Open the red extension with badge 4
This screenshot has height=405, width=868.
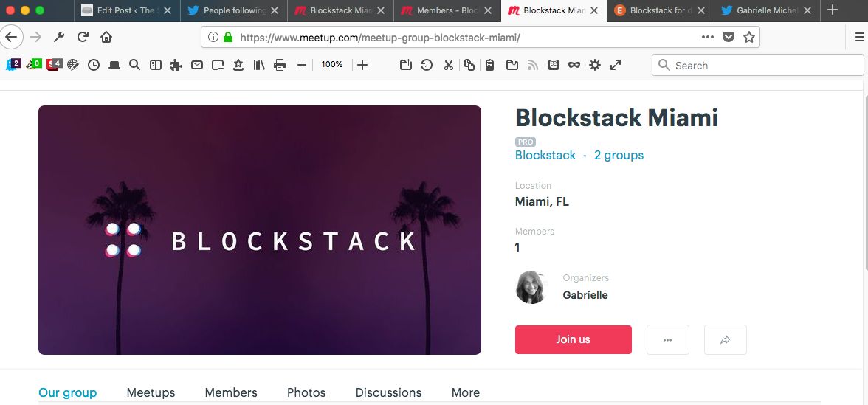coord(55,65)
